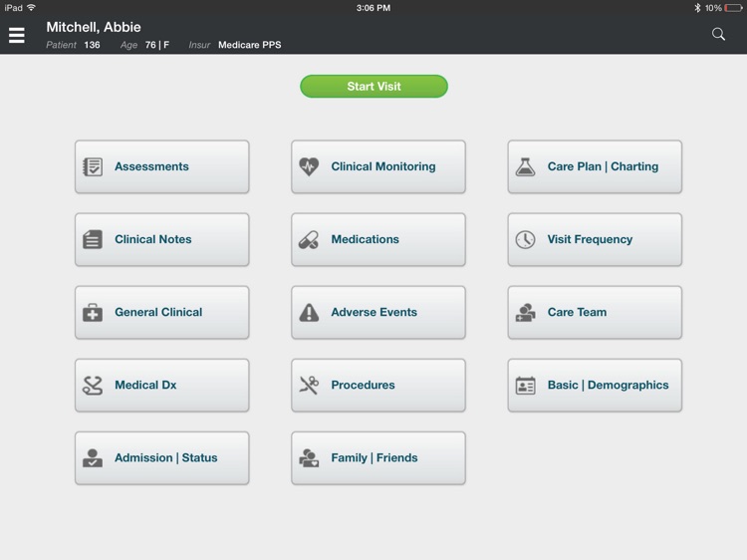This screenshot has width=747, height=560.
Task: Start a visit with the green button
Action: click(373, 87)
